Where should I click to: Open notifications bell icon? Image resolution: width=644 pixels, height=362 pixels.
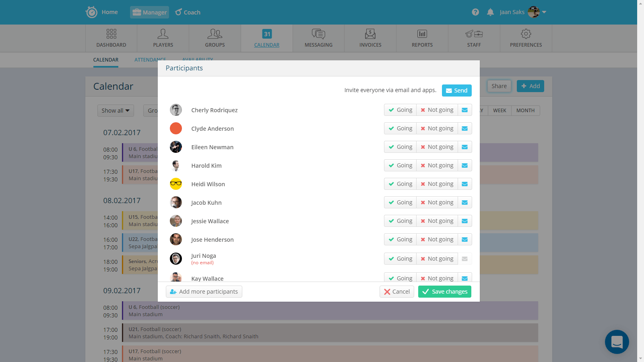490,12
